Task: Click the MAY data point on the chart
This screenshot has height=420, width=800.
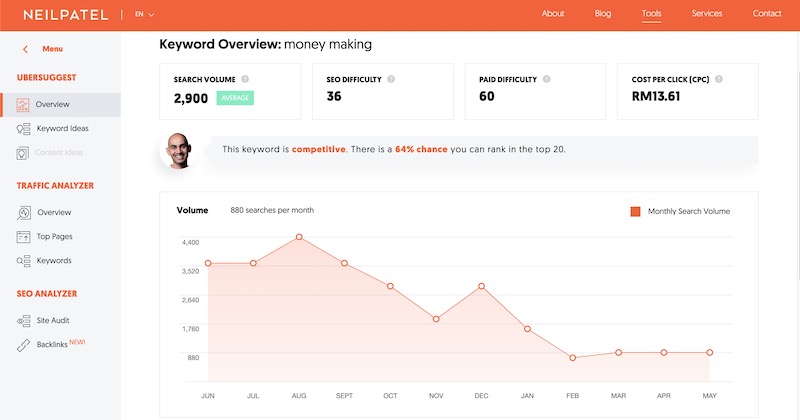Action: (710, 353)
